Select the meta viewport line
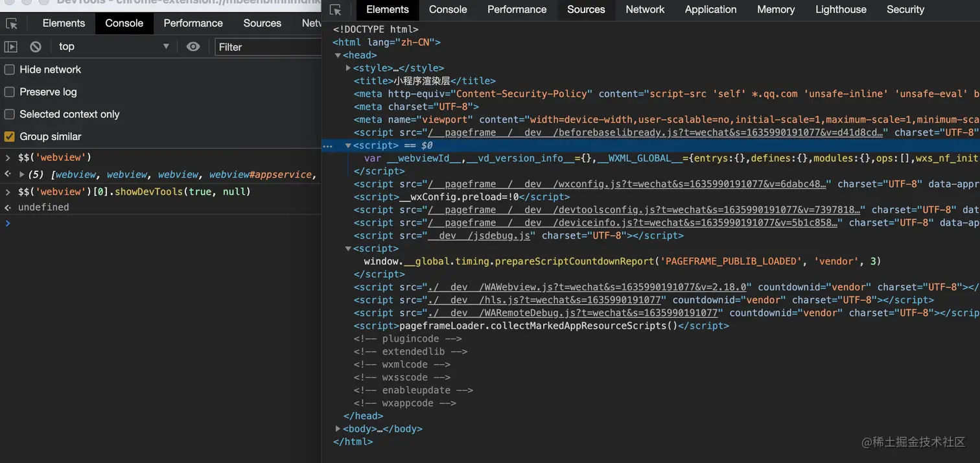The width and height of the screenshot is (980, 463). [666, 119]
